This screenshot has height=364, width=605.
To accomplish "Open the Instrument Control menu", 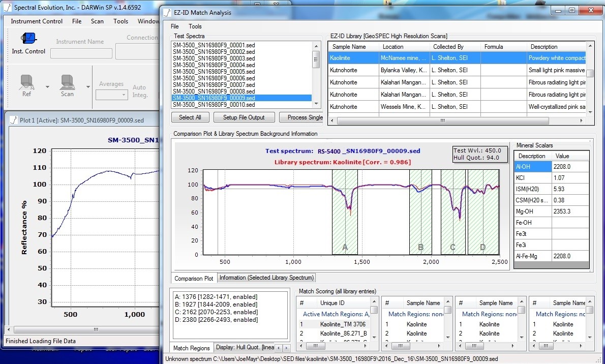I will (x=37, y=21).
